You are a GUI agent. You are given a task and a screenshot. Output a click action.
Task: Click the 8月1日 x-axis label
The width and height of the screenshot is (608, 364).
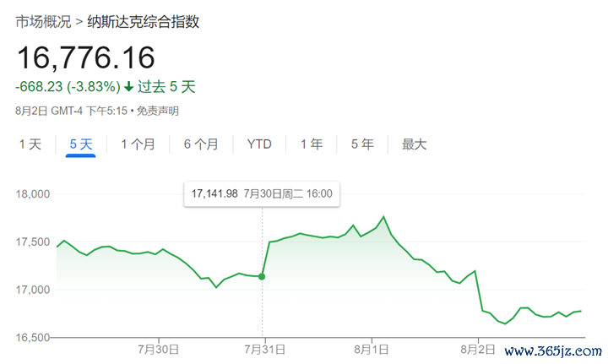coord(371,350)
